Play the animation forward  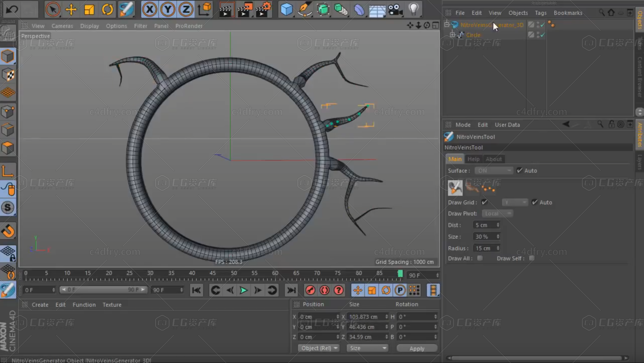pos(243,290)
